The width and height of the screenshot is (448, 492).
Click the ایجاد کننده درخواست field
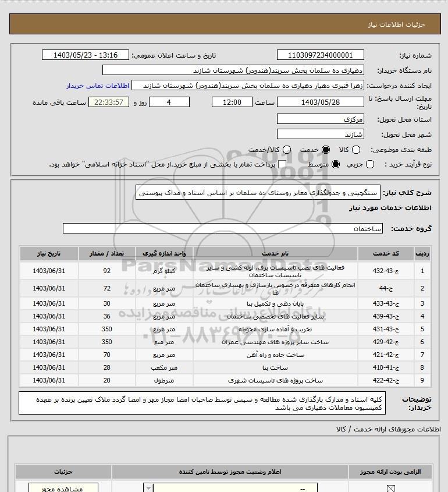point(248,86)
